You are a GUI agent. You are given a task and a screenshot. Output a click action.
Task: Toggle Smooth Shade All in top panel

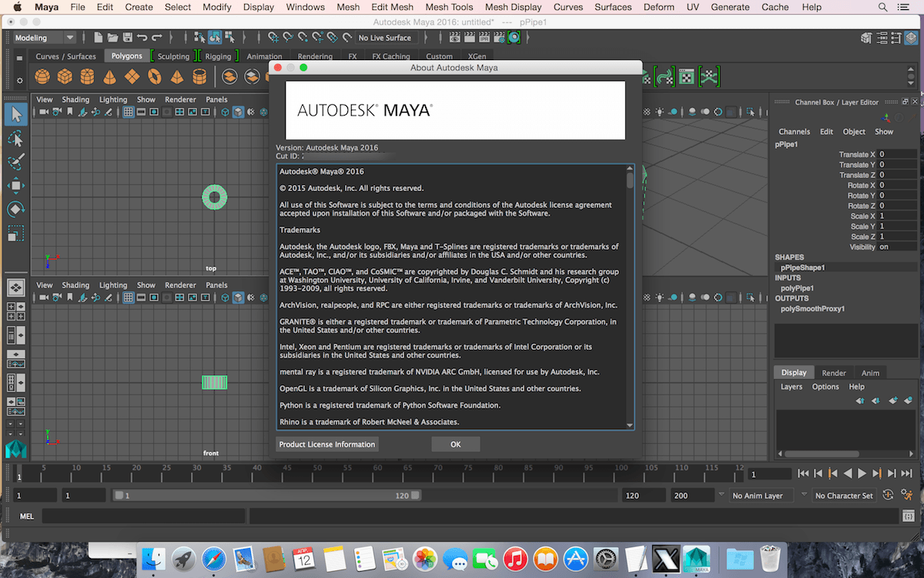click(x=239, y=112)
